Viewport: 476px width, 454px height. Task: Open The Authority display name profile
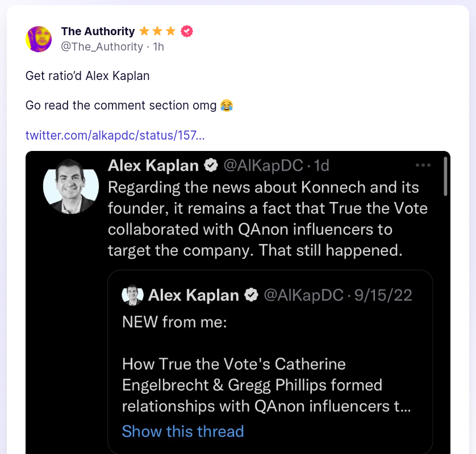[98, 31]
